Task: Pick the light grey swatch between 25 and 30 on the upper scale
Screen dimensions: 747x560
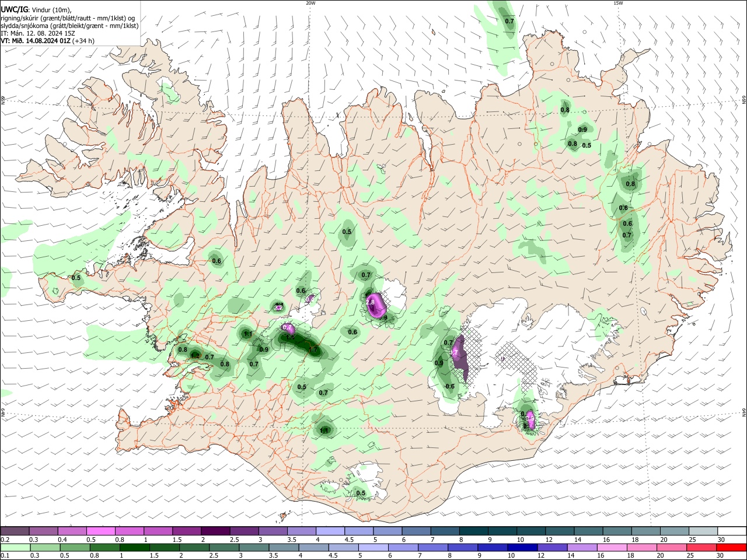Action: (x=703, y=531)
